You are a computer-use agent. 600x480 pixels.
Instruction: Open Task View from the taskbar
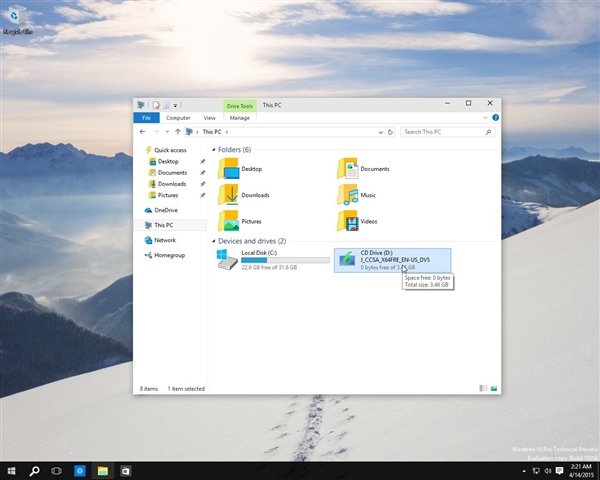pos(57,470)
